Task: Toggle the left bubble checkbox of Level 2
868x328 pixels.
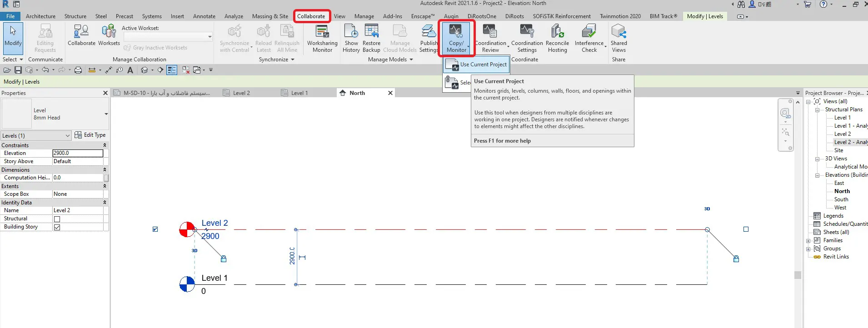Action: tap(155, 229)
